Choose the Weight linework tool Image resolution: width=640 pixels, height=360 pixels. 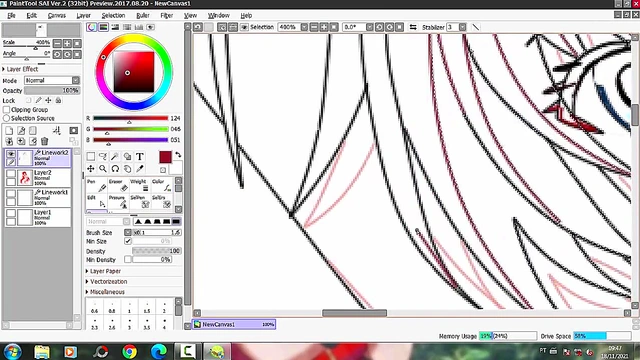coord(140,185)
